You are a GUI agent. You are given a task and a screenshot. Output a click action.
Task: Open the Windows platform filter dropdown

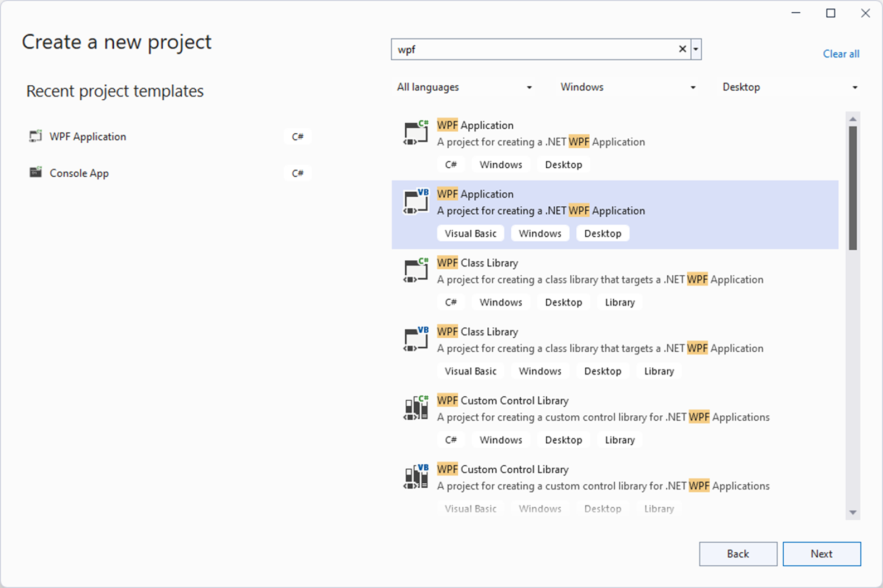627,87
